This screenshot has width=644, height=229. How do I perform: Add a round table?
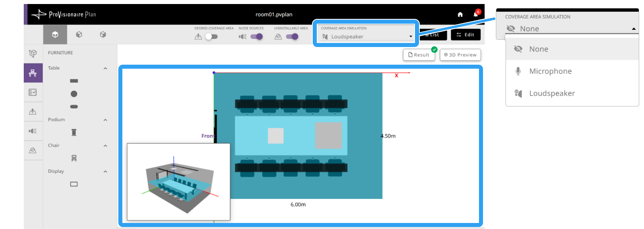(74, 94)
